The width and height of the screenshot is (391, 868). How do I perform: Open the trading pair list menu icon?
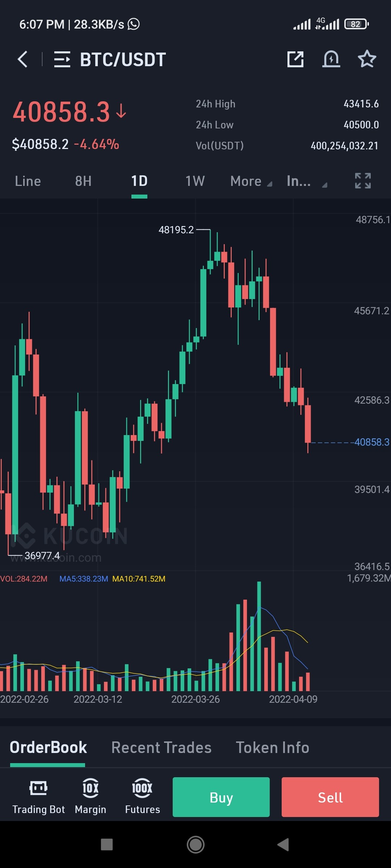point(62,59)
